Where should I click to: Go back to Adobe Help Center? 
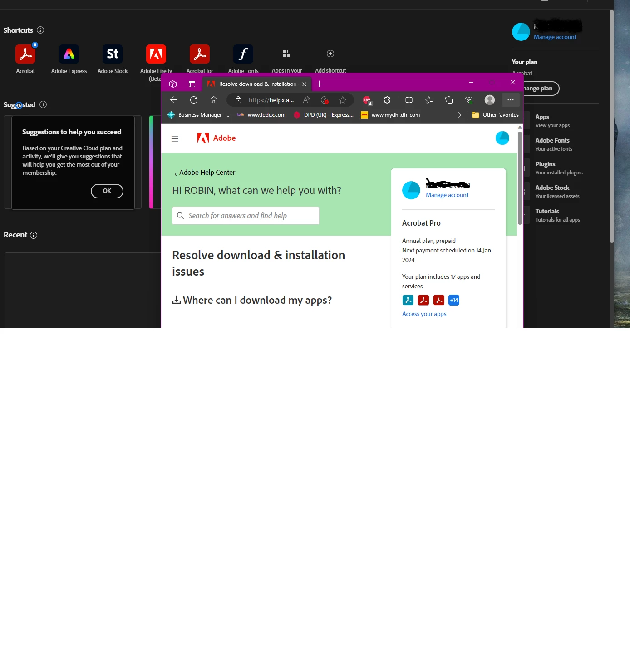coord(205,173)
